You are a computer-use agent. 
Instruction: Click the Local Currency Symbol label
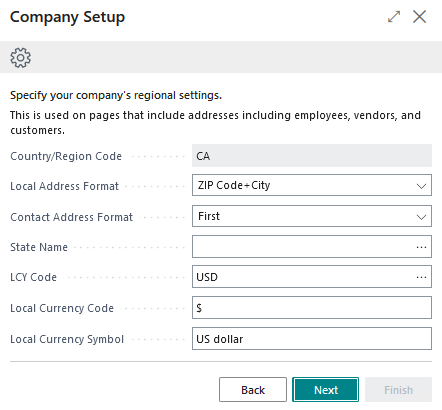coord(67,339)
